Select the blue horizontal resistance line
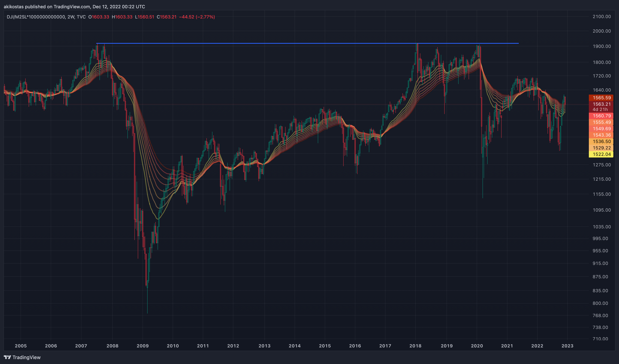Viewport: 619px width, 364px height. click(x=308, y=44)
